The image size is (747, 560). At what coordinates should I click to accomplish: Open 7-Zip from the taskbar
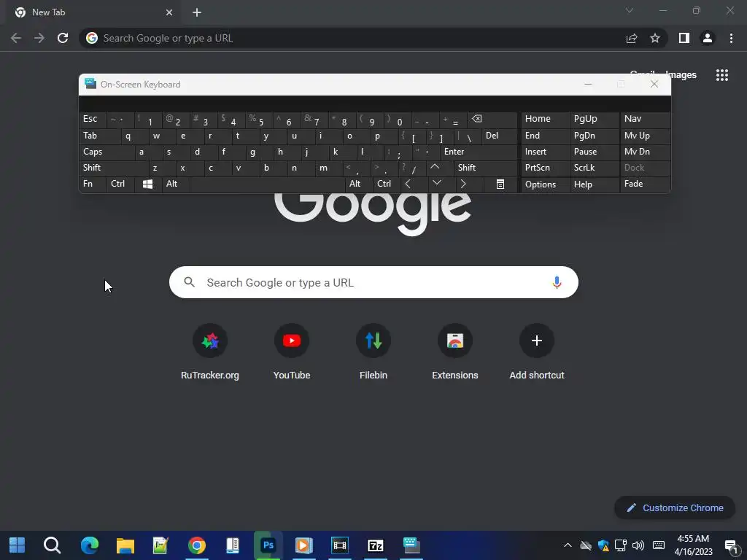(376, 545)
